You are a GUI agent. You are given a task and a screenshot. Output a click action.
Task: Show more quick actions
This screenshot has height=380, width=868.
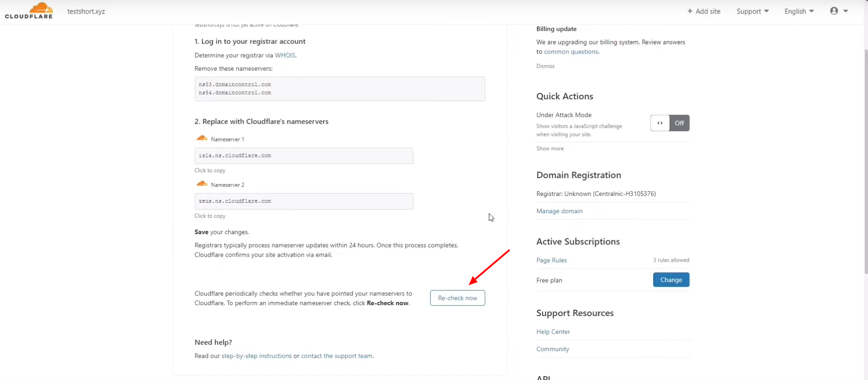(550, 148)
